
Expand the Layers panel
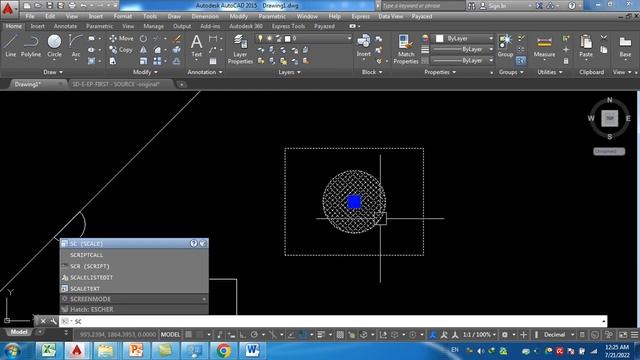point(289,72)
